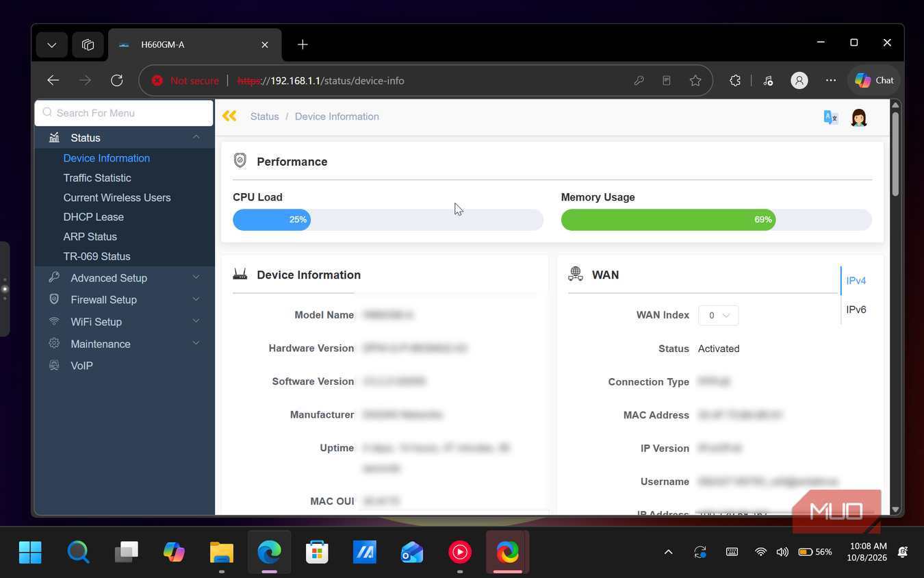The image size is (924, 578).
Task: Click the Memory Usage progress bar
Action: (717, 220)
